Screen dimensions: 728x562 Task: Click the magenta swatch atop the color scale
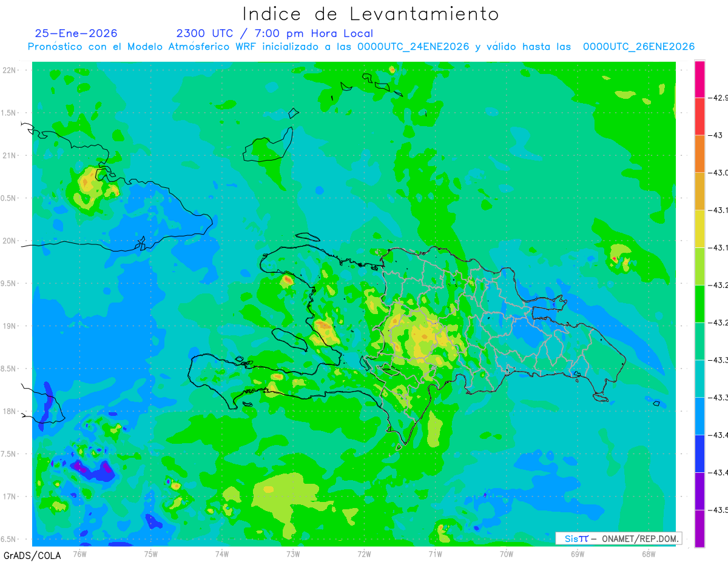point(699,79)
